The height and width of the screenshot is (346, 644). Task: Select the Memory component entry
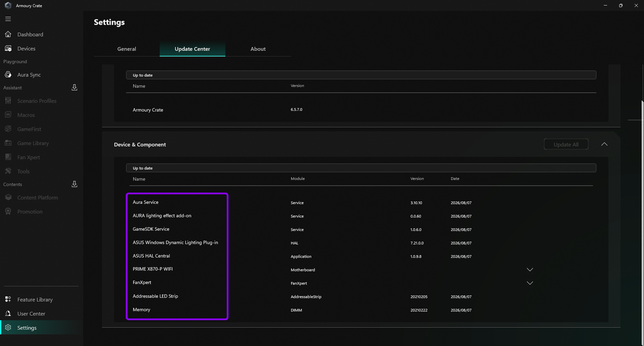click(x=142, y=310)
